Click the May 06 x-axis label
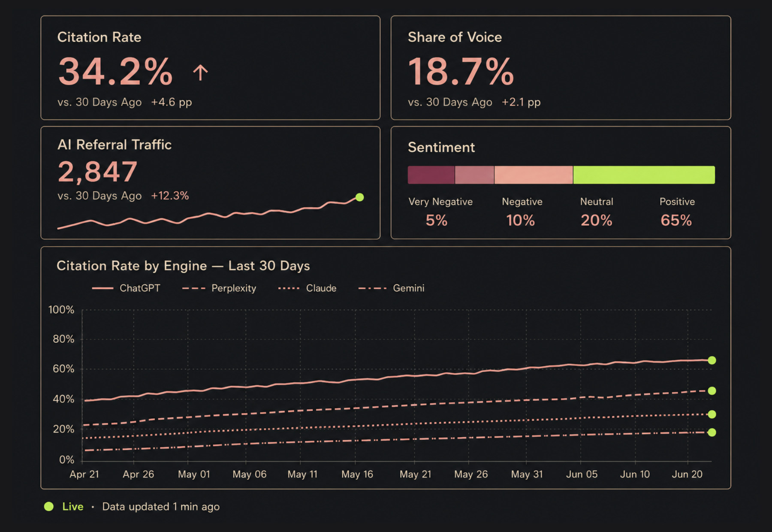This screenshot has height=532, width=772. pyautogui.click(x=250, y=475)
